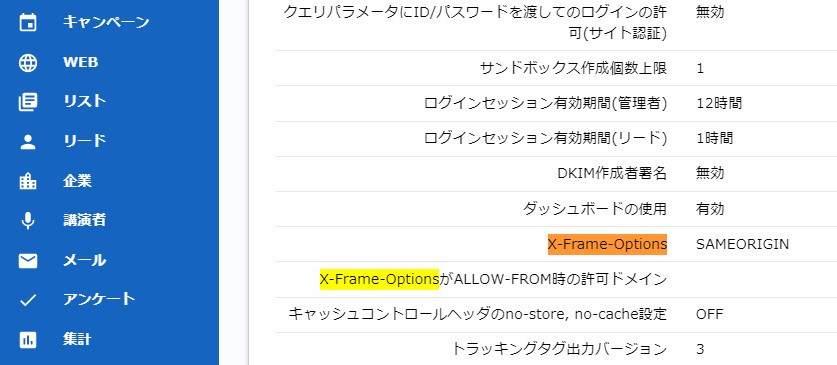
Task: Select 企業 in the sidebar
Action: [x=77, y=181]
